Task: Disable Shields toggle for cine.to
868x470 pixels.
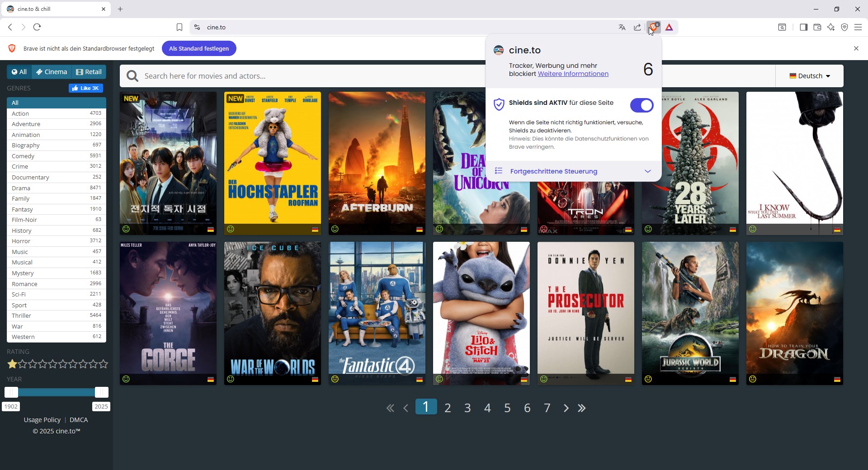Action: pos(642,105)
